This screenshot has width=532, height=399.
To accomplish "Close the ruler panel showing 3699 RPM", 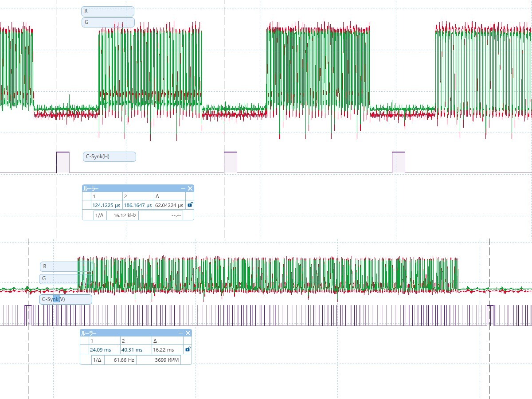I will pos(188,333).
